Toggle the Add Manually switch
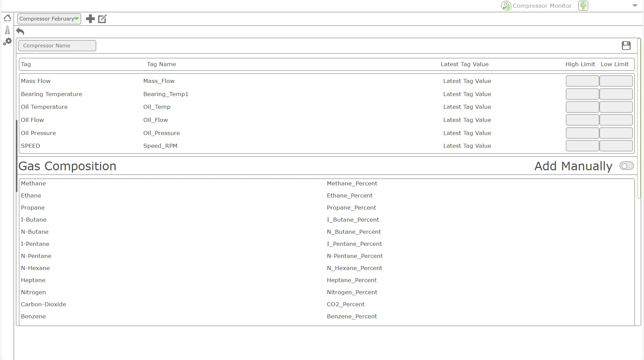 click(x=626, y=166)
